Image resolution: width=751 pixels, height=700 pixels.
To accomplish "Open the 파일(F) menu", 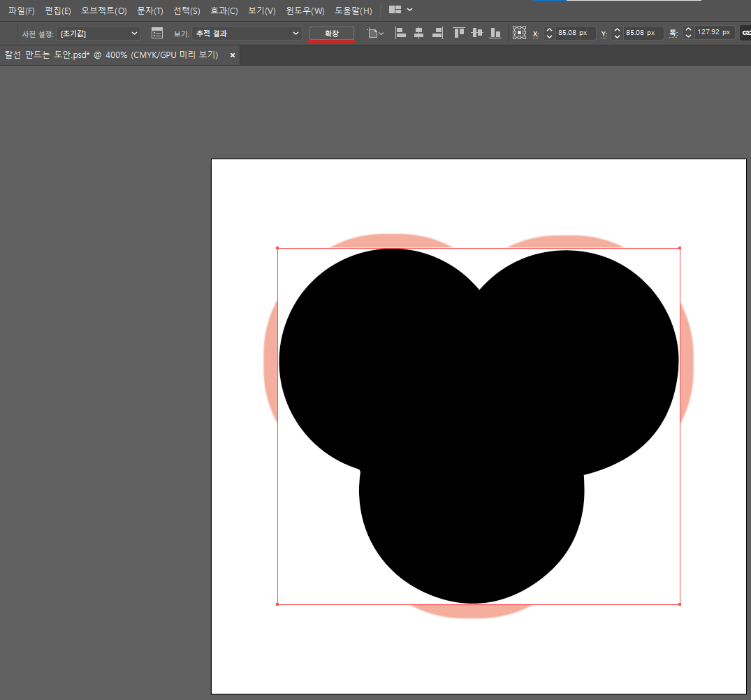I will click(x=21, y=10).
